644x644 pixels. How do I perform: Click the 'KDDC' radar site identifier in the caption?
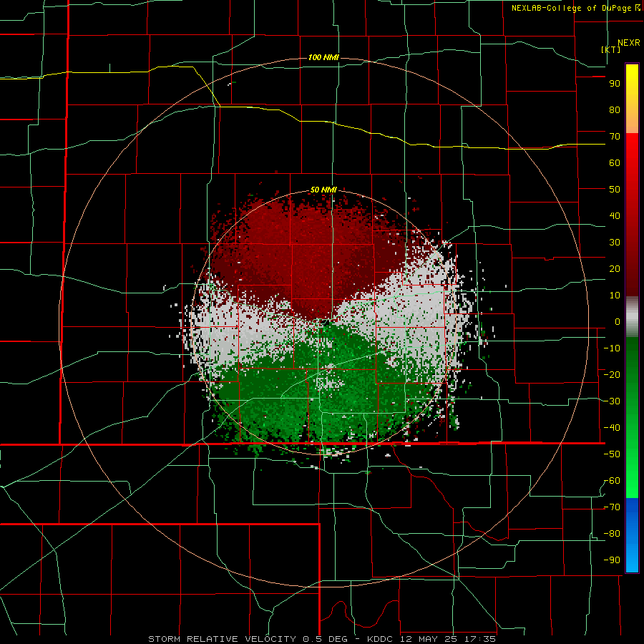tap(379, 639)
